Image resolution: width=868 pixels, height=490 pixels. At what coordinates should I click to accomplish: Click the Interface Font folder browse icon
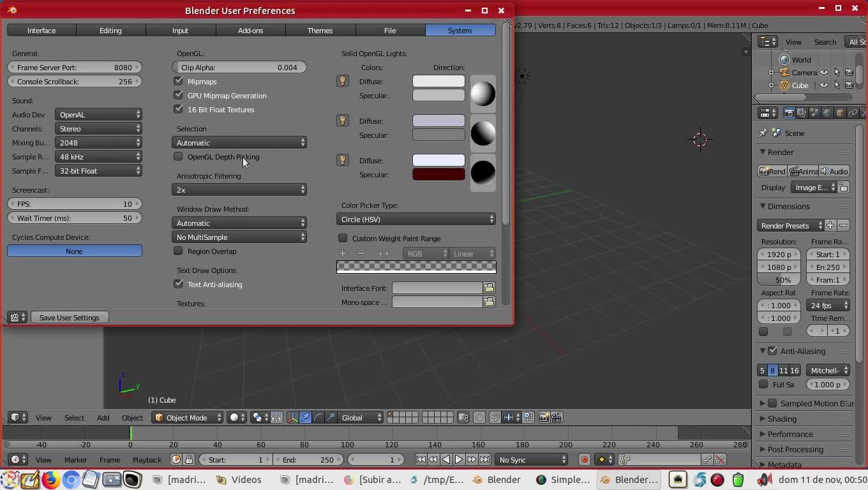tap(489, 288)
